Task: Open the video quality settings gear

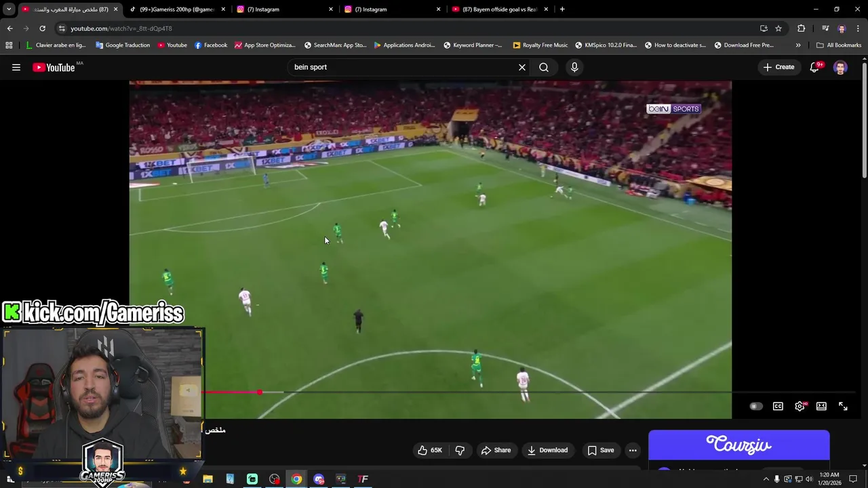Action: pos(800,406)
